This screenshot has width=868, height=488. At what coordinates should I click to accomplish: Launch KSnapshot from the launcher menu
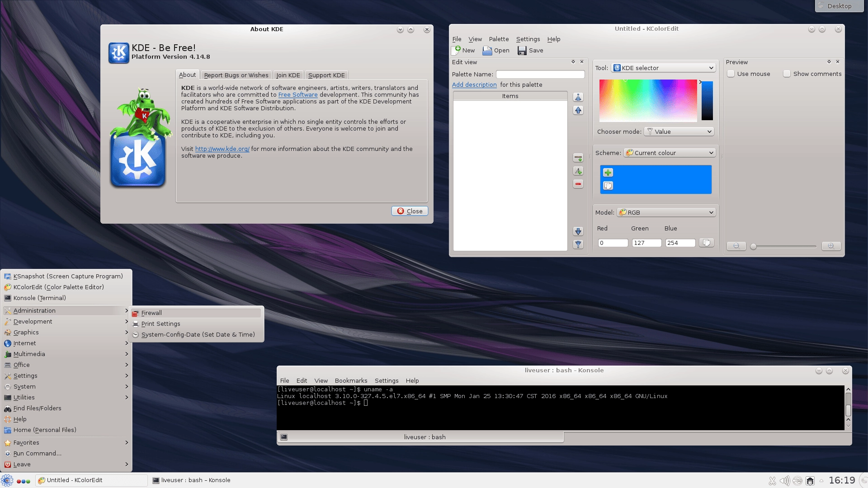click(66, 276)
